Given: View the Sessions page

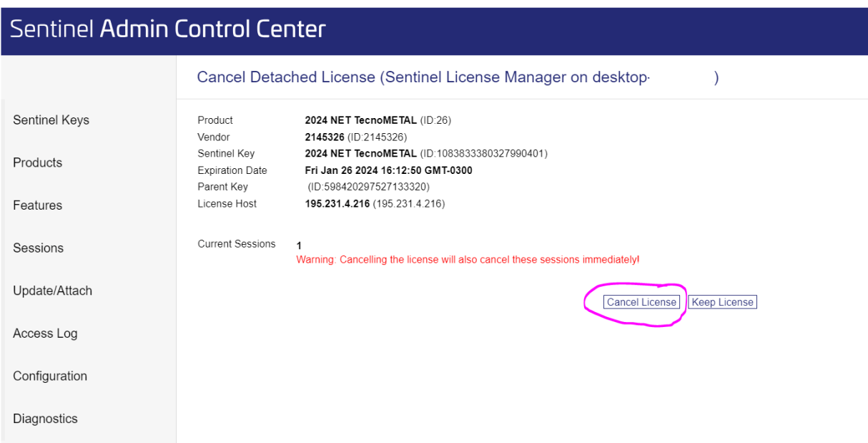Looking at the screenshot, I should tap(38, 248).
